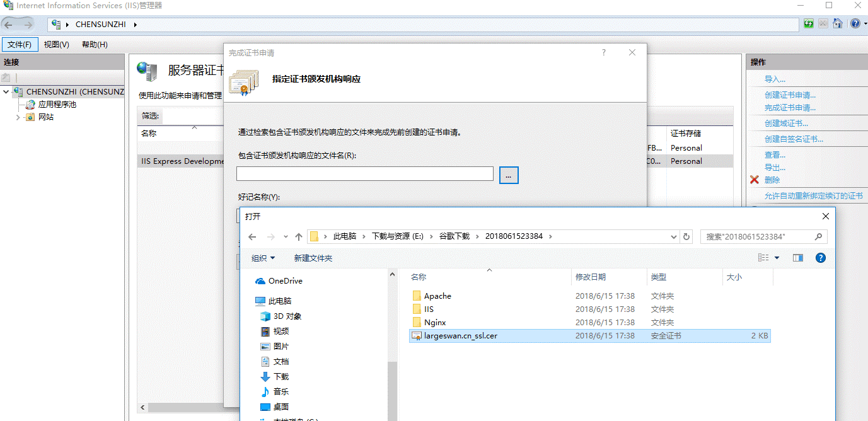
Task: Select OneDrive in the navigation pane
Action: pos(279,281)
